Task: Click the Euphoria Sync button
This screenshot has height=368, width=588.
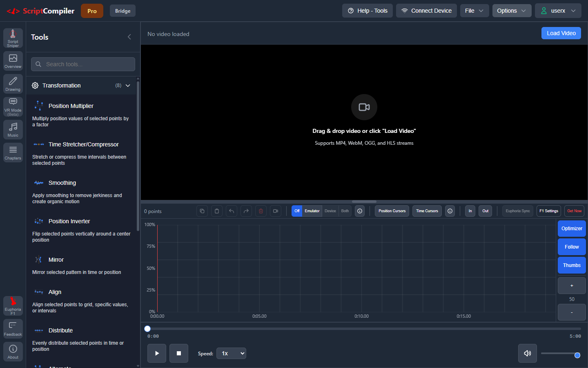Action: 518,211
